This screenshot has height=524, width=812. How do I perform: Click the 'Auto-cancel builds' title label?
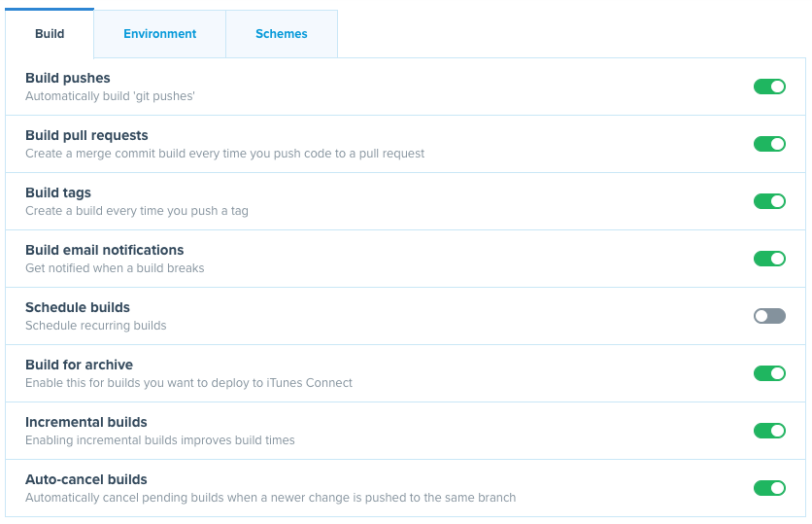[86, 479]
